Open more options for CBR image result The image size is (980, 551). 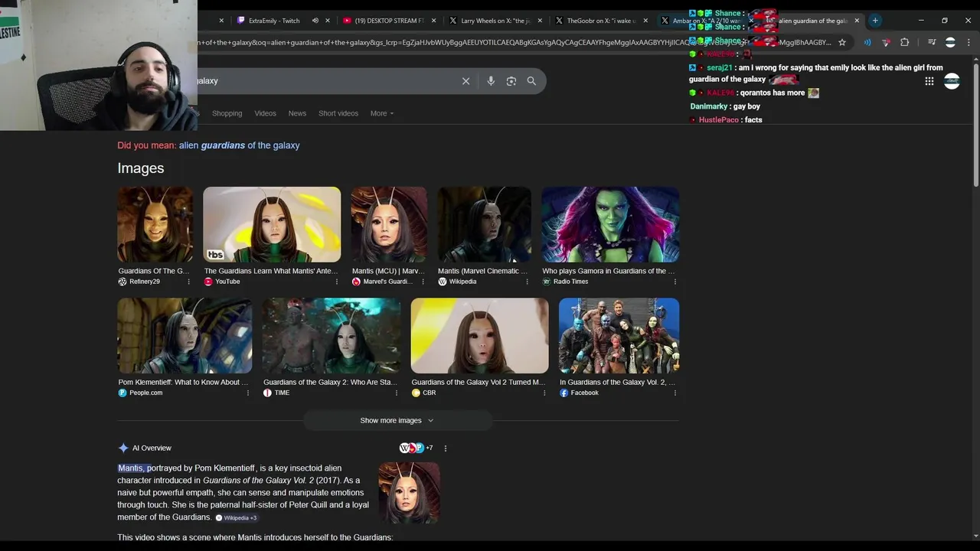coord(544,393)
